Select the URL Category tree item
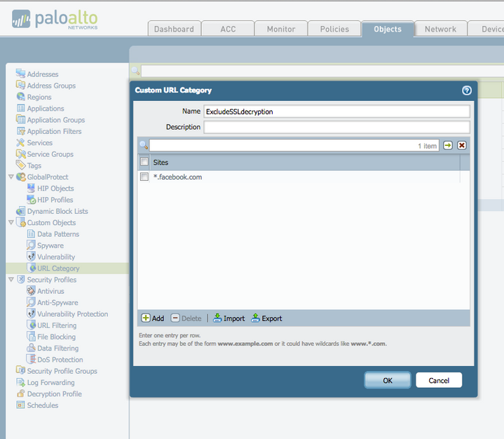Screen dimensions: 504x439 point(58,268)
